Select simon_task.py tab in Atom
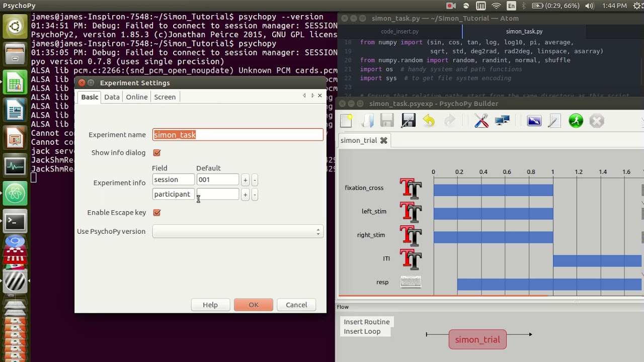The width and height of the screenshot is (644, 362). pos(524,31)
